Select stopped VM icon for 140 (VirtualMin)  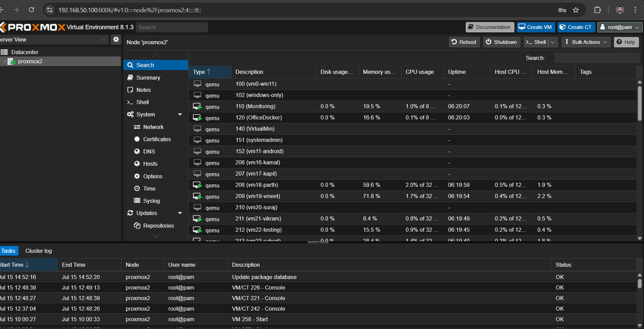[x=197, y=129]
